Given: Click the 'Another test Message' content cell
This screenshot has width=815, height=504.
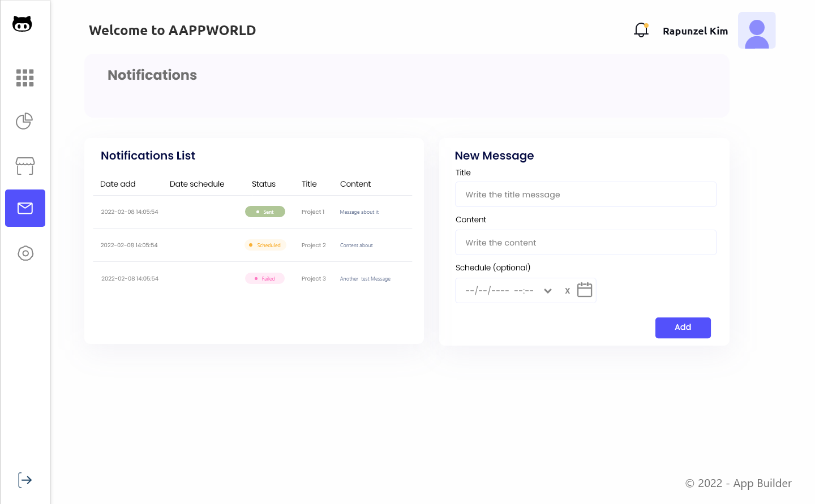Looking at the screenshot, I should [x=365, y=279].
